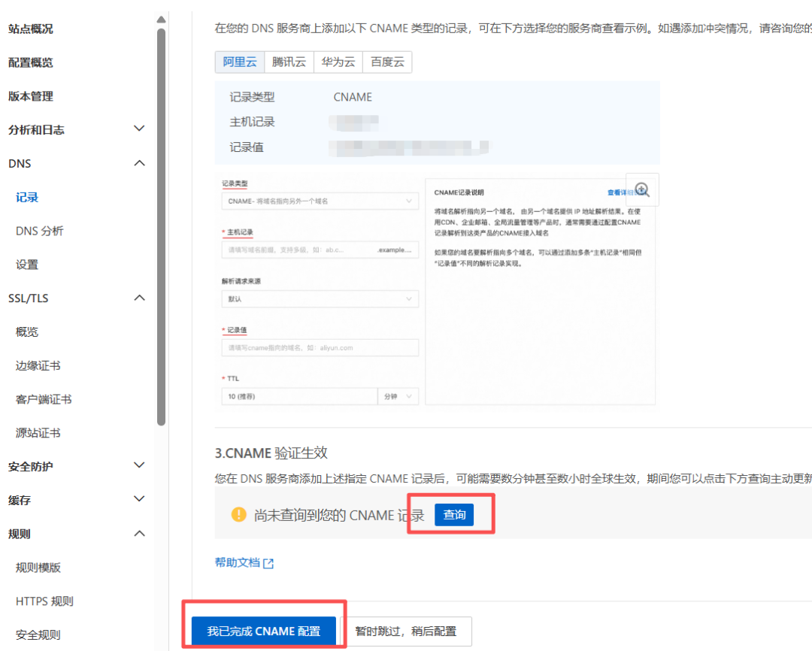
Task: Click the sidebar vertical scrollbar
Action: tap(161, 226)
